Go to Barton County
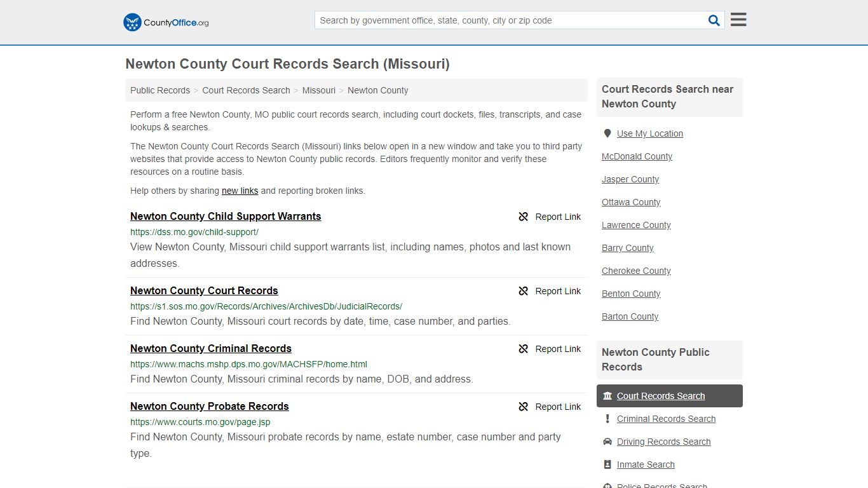This screenshot has height=488, width=868. coord(630,316)
